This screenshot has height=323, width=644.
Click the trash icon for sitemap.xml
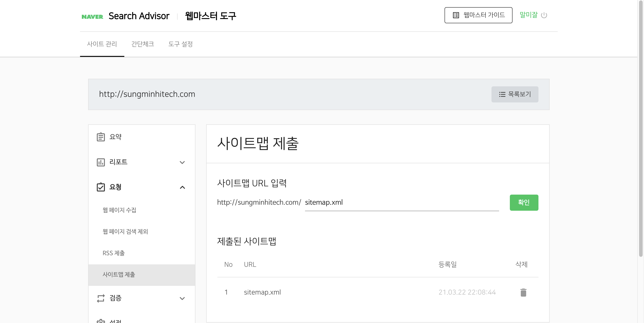[x=523, y=292]
